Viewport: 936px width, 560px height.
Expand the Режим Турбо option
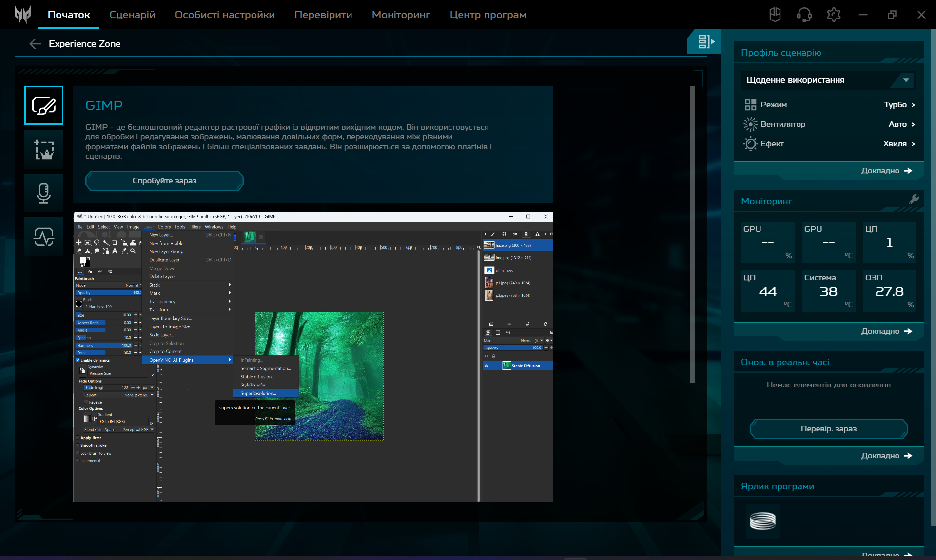[x=899, y=105]
